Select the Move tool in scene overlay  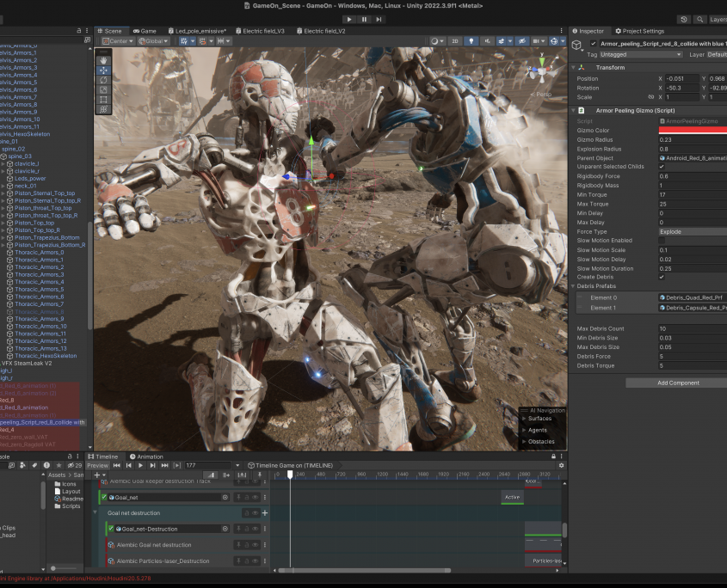click(x=104, y=70)
